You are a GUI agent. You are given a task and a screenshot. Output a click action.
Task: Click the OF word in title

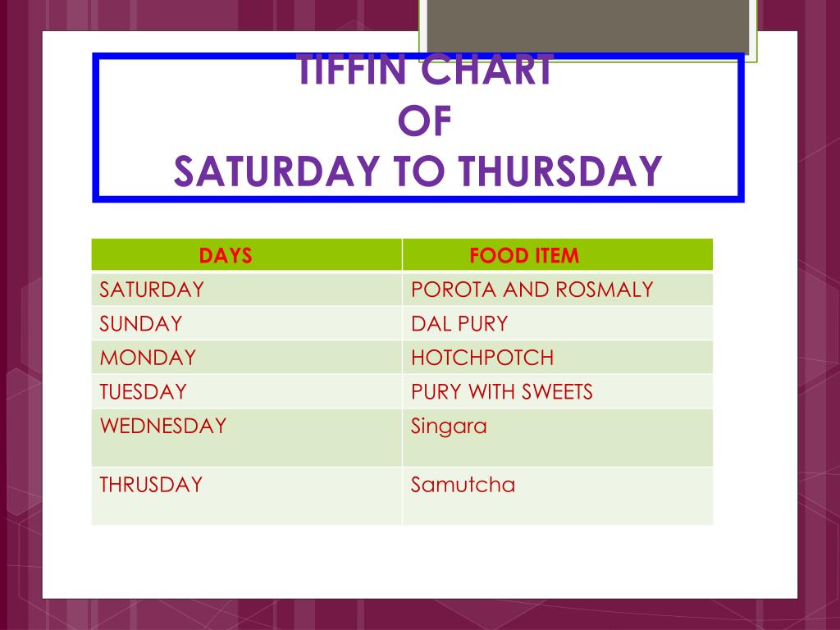(425, 121)
